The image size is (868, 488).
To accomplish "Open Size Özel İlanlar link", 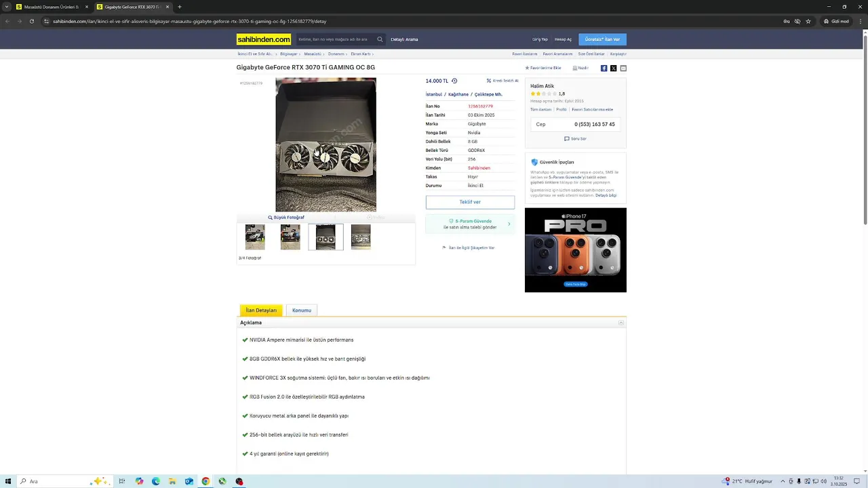I will (x=591, y=54).
